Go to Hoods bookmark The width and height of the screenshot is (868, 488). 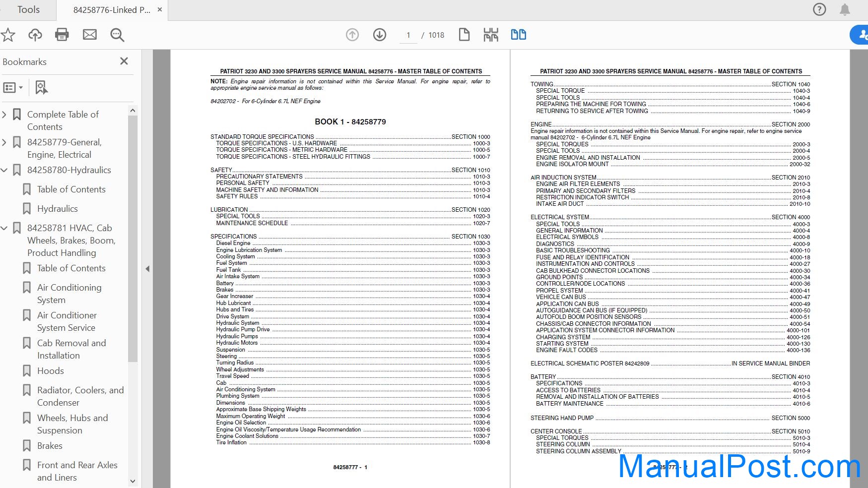(51, 371)
